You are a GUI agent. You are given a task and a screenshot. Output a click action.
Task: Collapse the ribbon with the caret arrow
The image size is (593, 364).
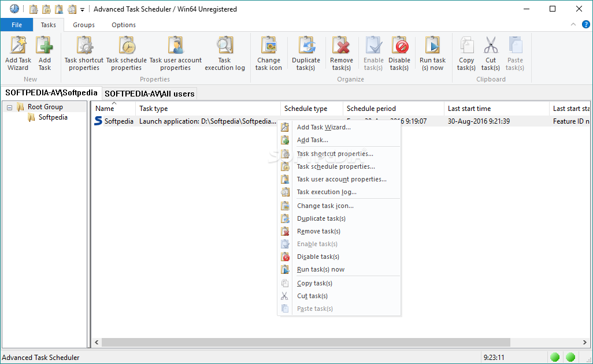(x=573, y=25)
